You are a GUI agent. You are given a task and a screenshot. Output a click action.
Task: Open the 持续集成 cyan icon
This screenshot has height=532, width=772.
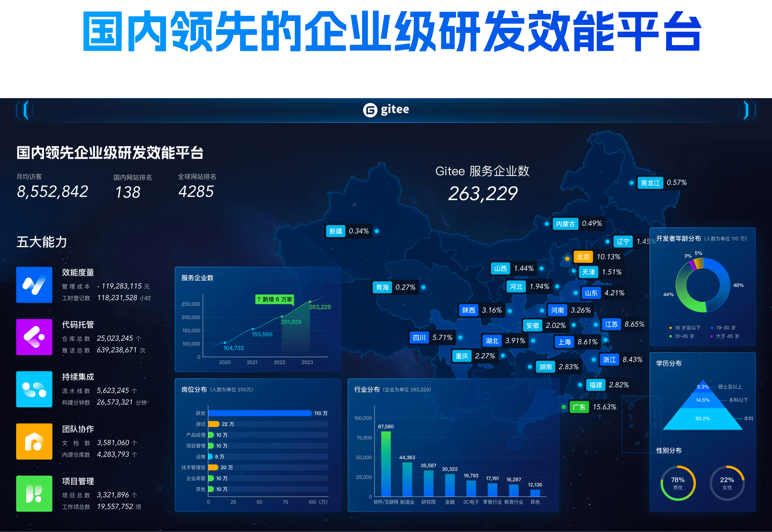(x=34, y=389)
